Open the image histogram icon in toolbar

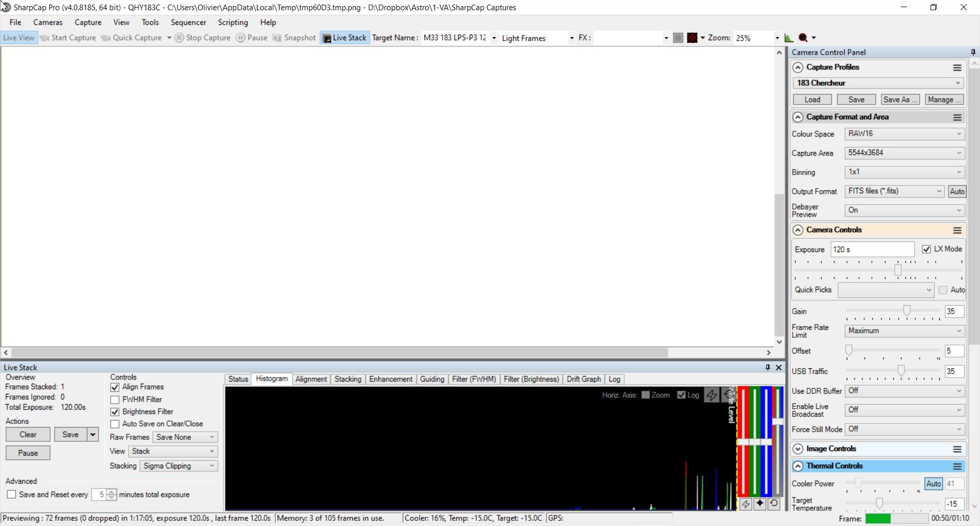[x=789, y=38]
